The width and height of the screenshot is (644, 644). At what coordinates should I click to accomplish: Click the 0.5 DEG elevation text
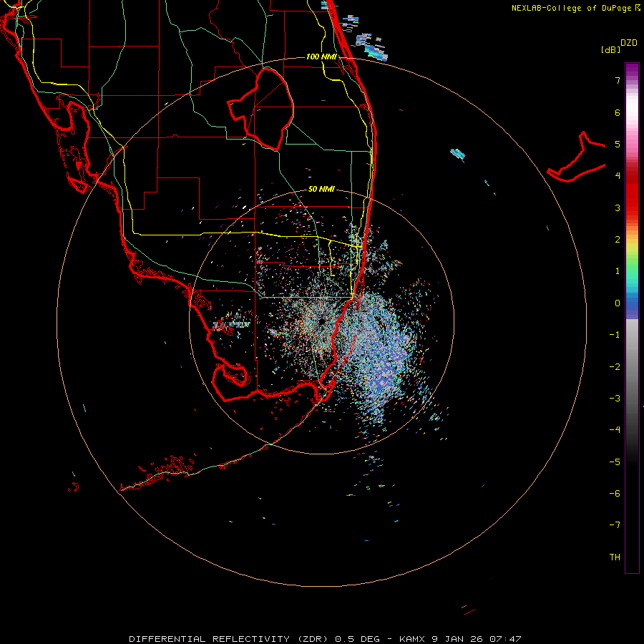pyautogui.click(x=357, y=639)
